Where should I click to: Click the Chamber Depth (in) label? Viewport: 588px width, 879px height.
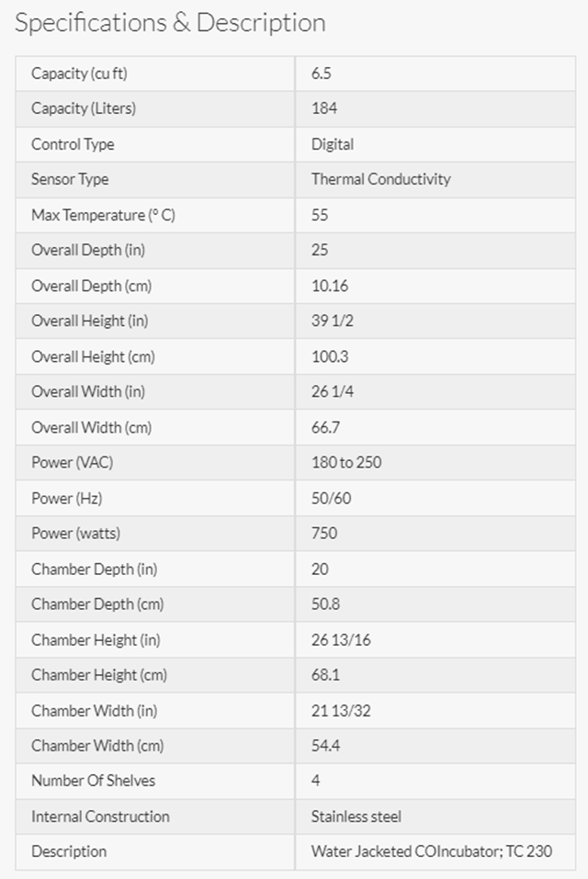(94, 569)
